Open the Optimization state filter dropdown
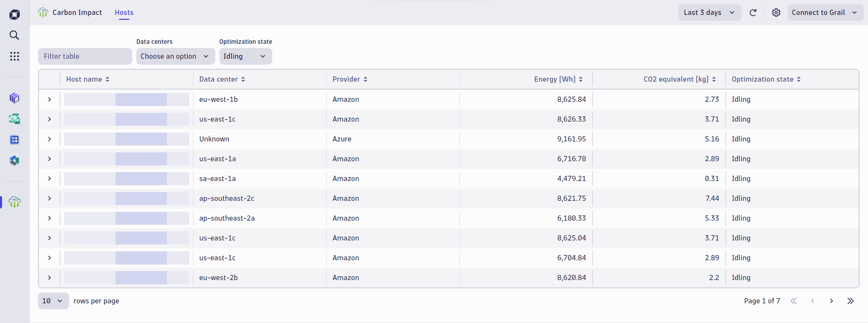868x323 pixels. click(245, 55)
